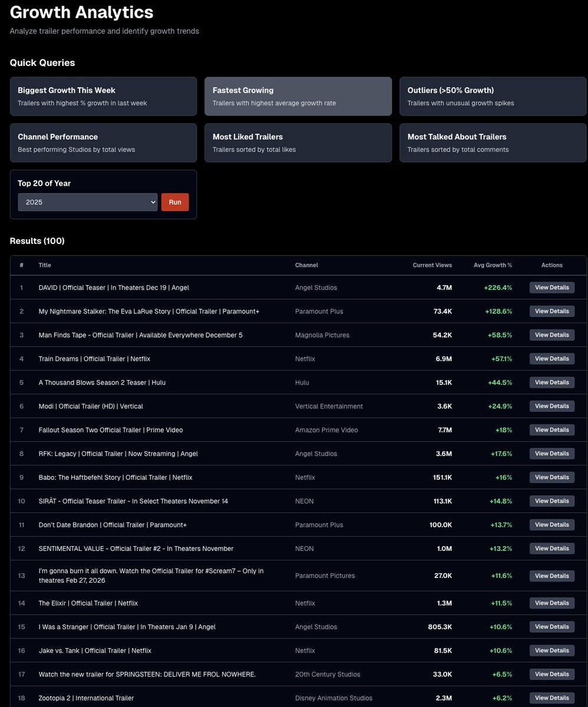Click current views value '73.4K'
The image size is (588, 707).
click(x=442, y=311)
